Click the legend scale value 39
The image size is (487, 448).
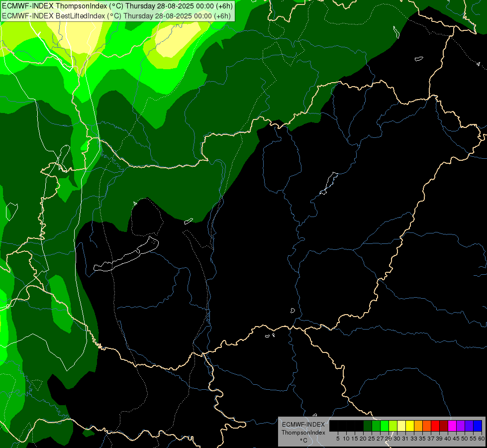tap(439, 439)
